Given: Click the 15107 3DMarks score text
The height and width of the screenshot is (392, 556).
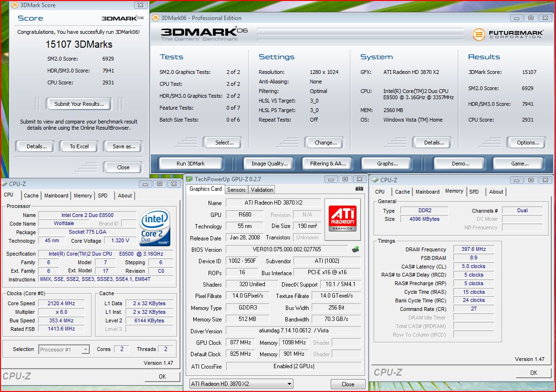Looking at the screenshot, I should [79, 44].
